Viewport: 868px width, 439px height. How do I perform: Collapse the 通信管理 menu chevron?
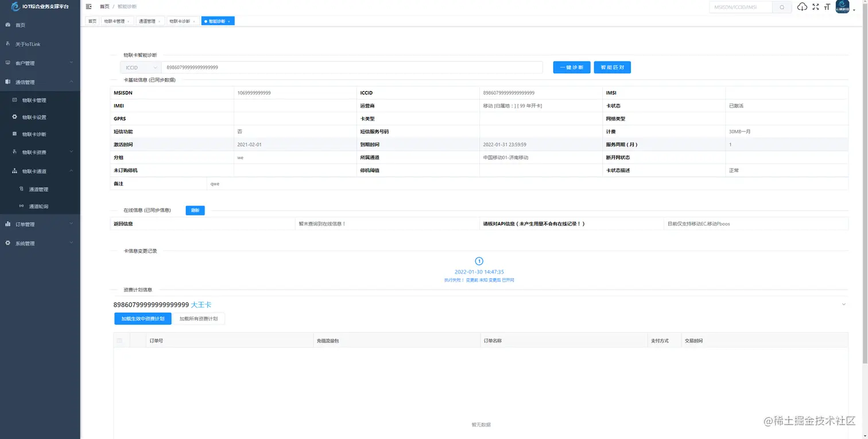(x=71, y=81)
